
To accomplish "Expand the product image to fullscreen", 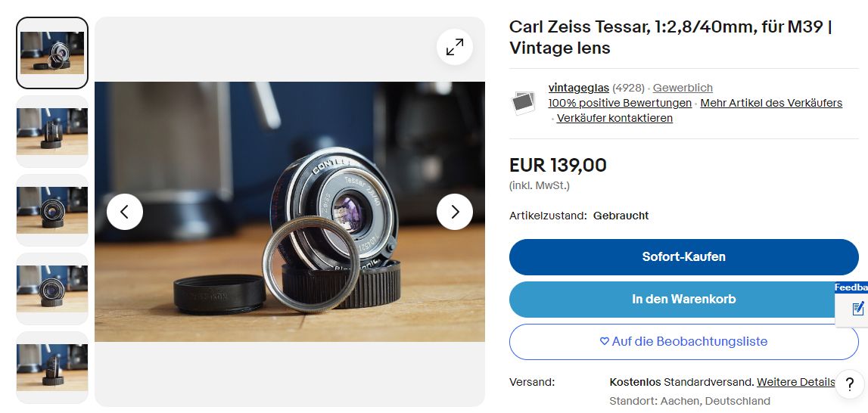I will [x=455, y=48].
